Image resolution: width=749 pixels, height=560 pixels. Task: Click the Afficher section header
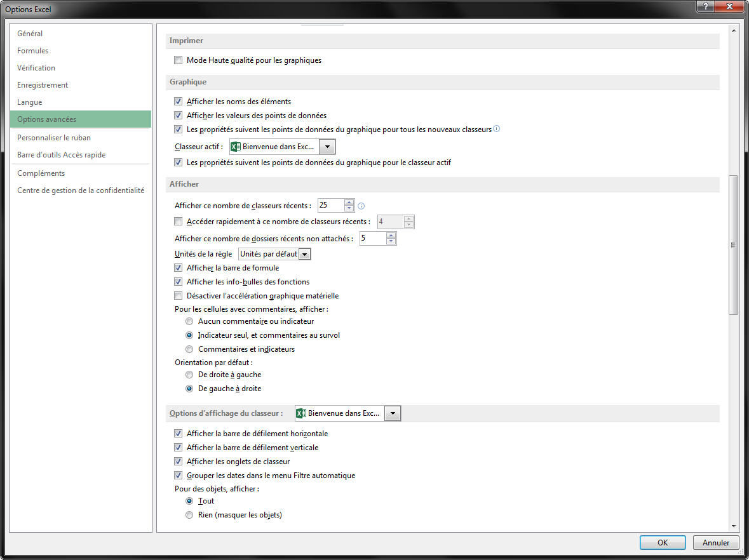click(442, 184)
